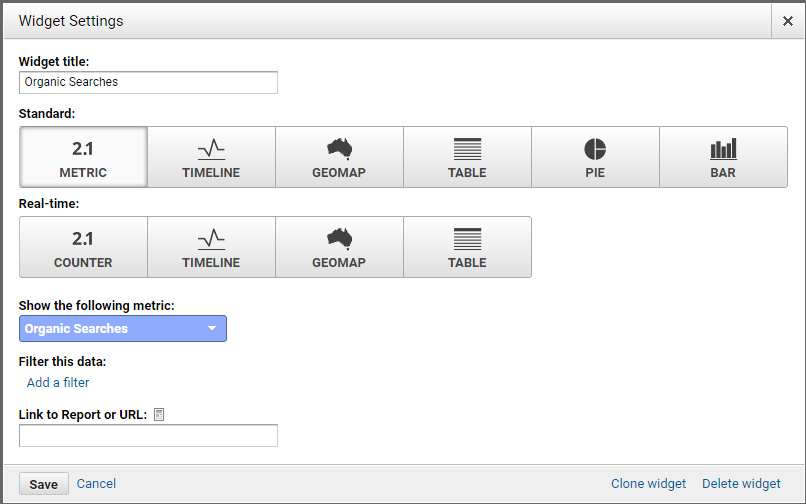Select the Bar chart widget type
This screenshot has height=504, width=806.
pos(723,157)
